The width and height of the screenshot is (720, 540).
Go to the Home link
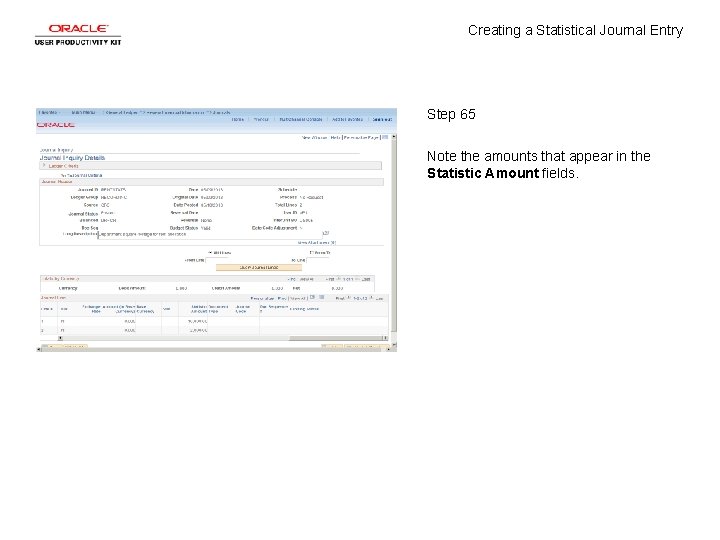pyautogui.click(x=238, y=119)
